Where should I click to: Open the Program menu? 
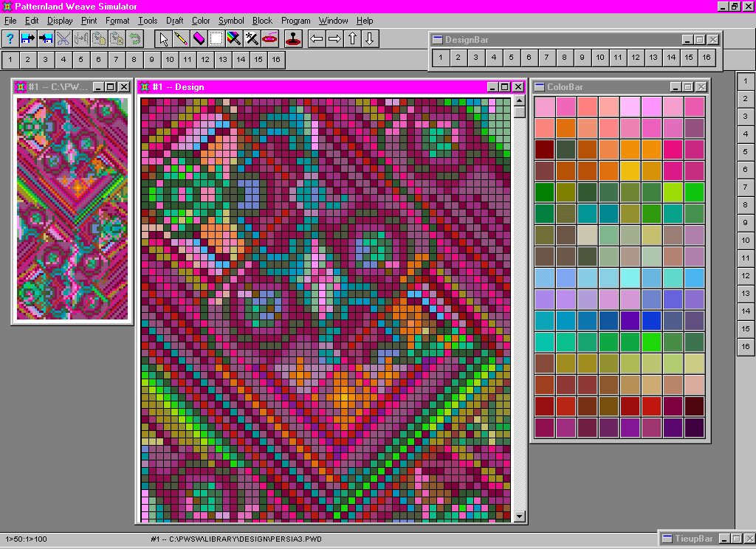click(295, 21)
